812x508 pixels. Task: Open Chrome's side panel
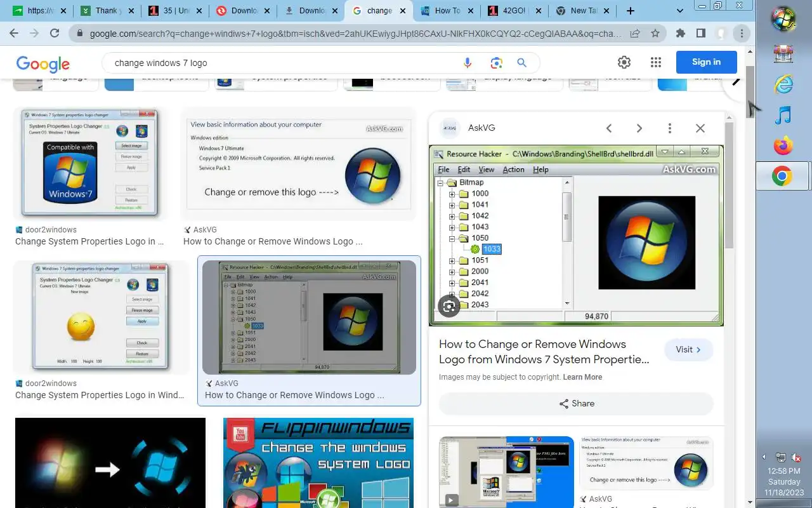tap(701, 33)
